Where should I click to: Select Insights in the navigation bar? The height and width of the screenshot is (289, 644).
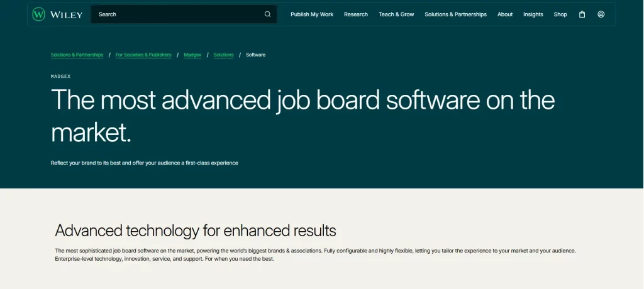coord(533,14)
